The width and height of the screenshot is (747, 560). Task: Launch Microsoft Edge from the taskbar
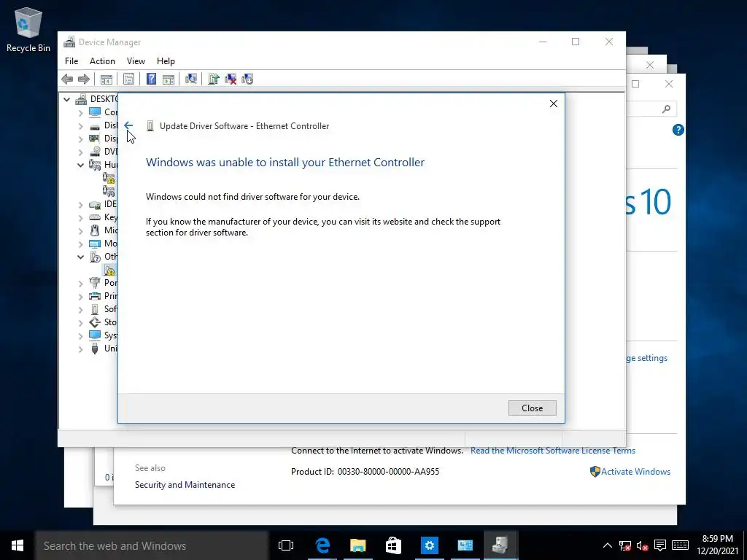[322, 545]
